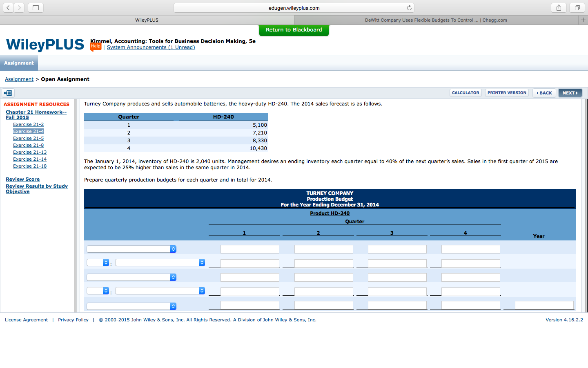Collapse the assignment resources panel icon
This screenshot has width=588, height=368.
coord(8,93)
